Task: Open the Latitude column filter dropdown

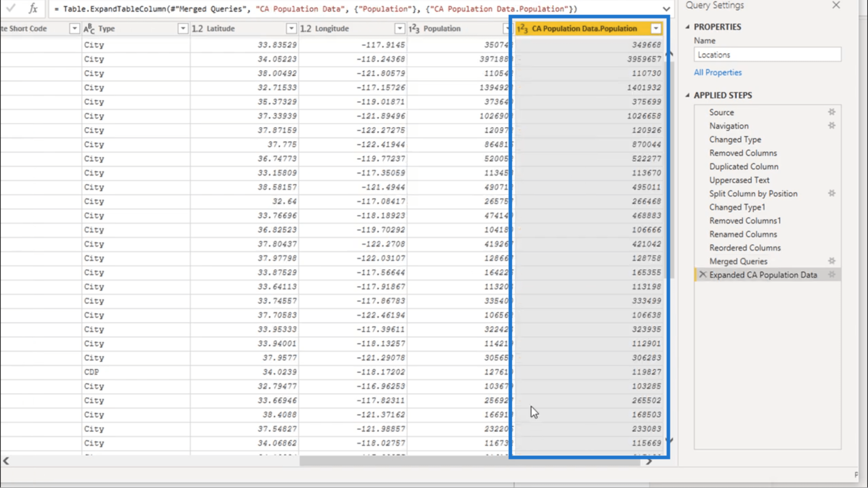Action: click(x=291, y=28)
